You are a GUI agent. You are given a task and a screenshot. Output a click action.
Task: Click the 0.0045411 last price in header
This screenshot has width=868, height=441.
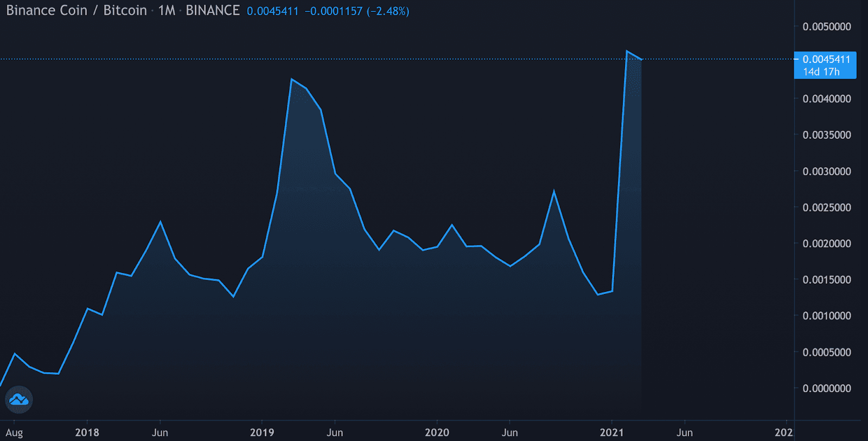tap(272, 11)
